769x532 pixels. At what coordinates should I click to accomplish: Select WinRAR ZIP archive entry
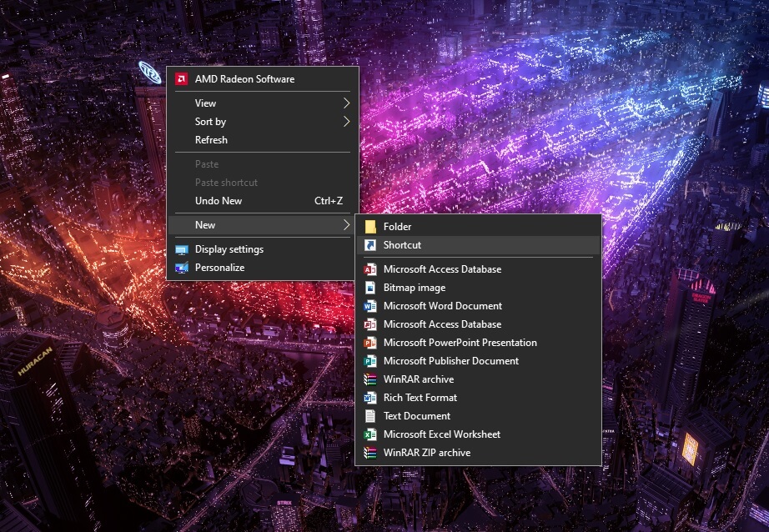pyautogui.click(x=478, y=453)
